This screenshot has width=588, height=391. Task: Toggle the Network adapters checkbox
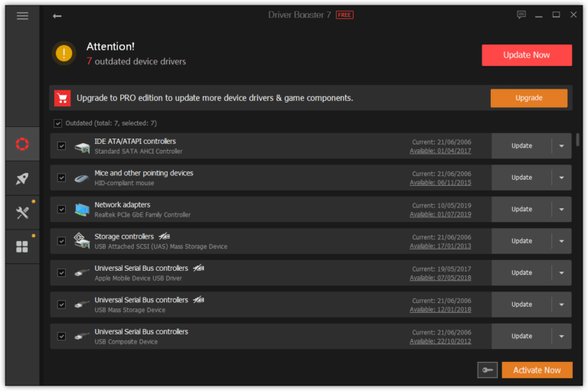61,210
